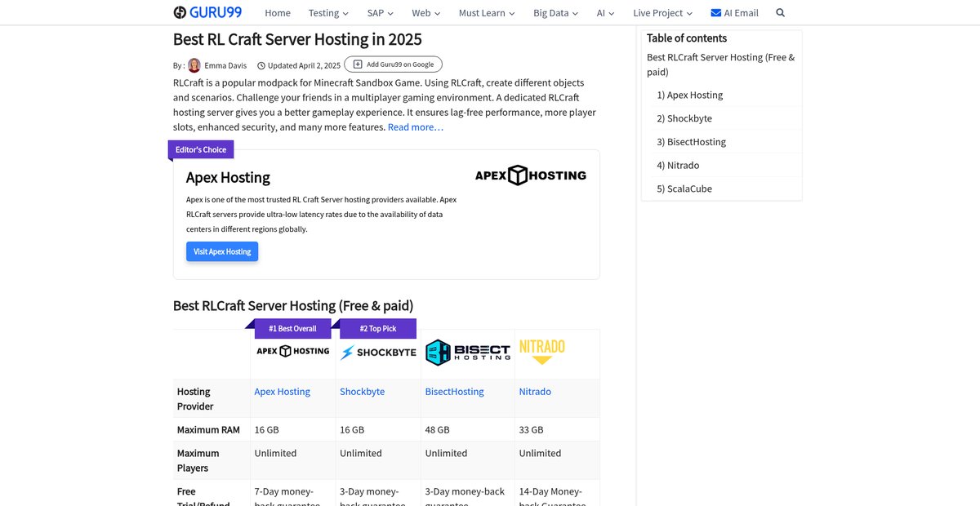Expand the Big Data dropdown menu

pyautogui.click(x=556, y=13)
